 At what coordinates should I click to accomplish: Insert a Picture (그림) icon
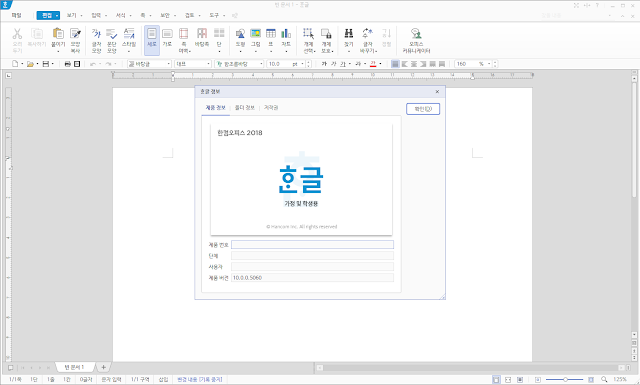256,33
